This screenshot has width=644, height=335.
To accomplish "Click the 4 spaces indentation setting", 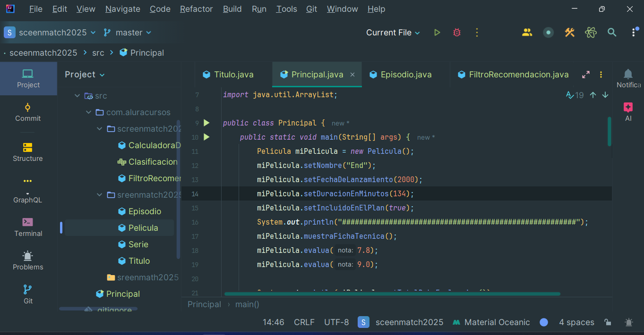I will [x=576, y=322].
